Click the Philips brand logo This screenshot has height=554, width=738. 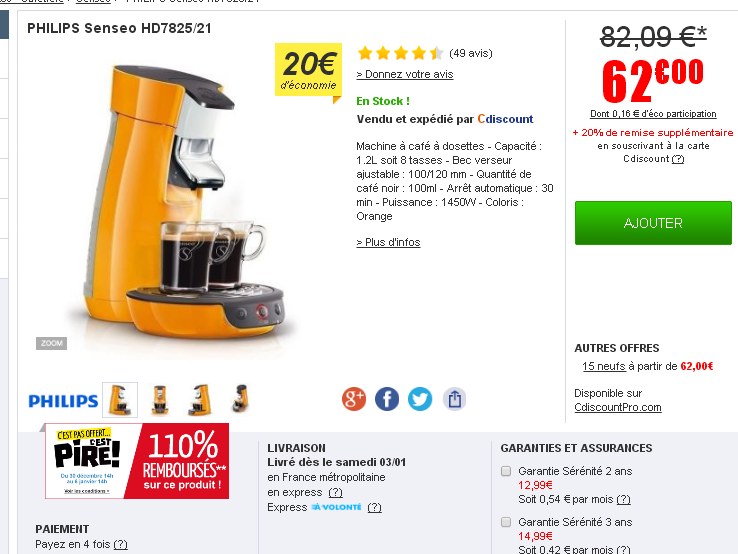(63, 401)
